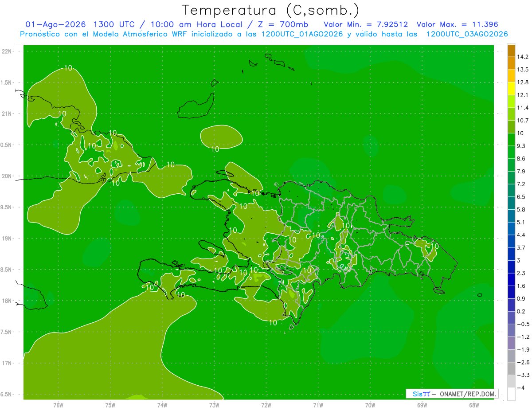Click the "10.7" value on color scale
The width and height of the screenshot is (532, 411).
point(523,120)
